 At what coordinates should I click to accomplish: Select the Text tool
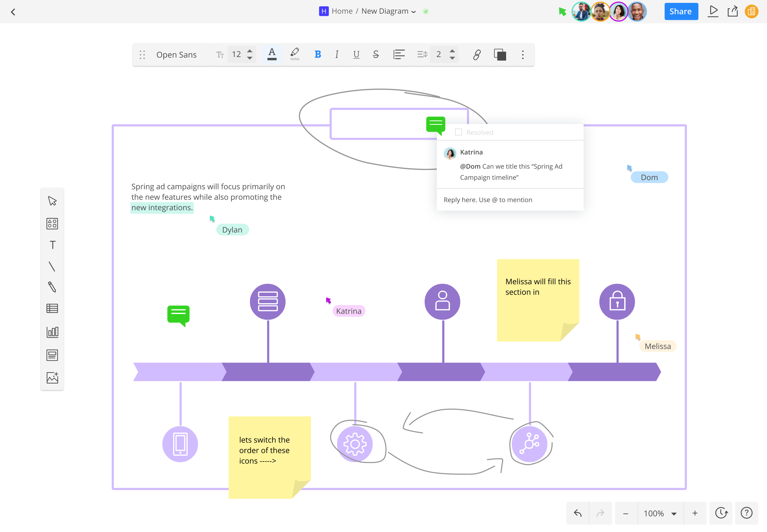coord(53,245)
